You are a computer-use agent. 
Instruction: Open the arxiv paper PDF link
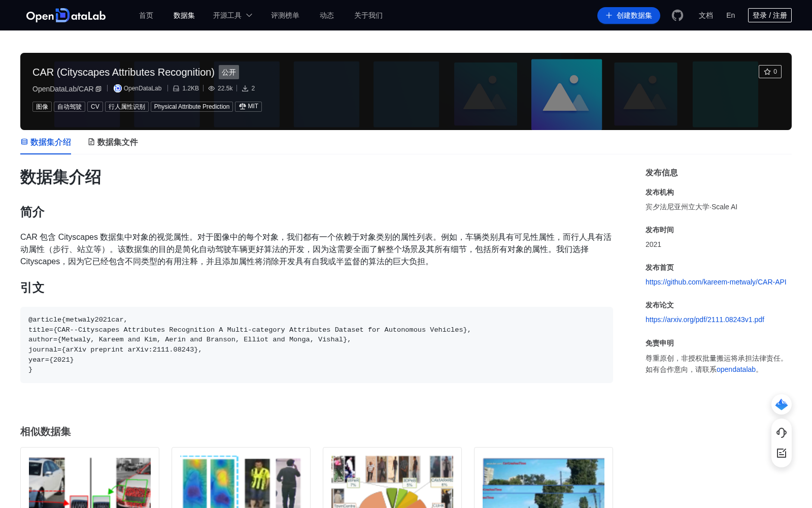pyautogui.click(x=705, y=320)
